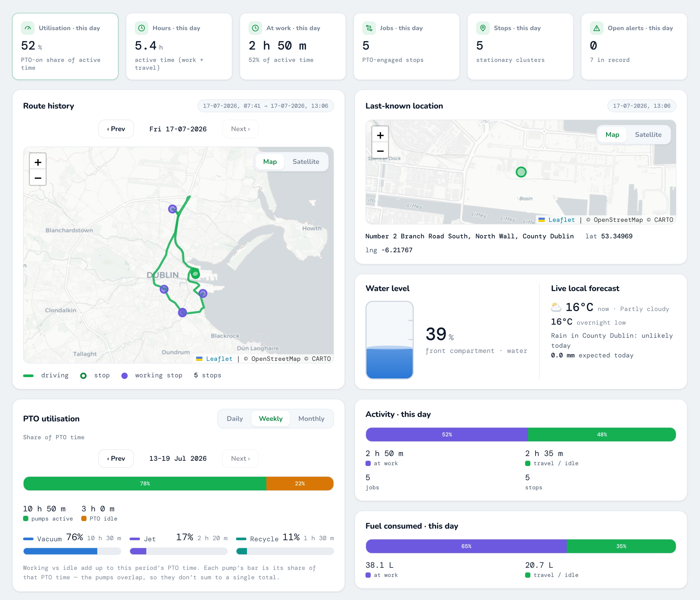Switch Route history map to Satellite view
The height and width of the screenshot is (600, 700).
pos(306,162)
